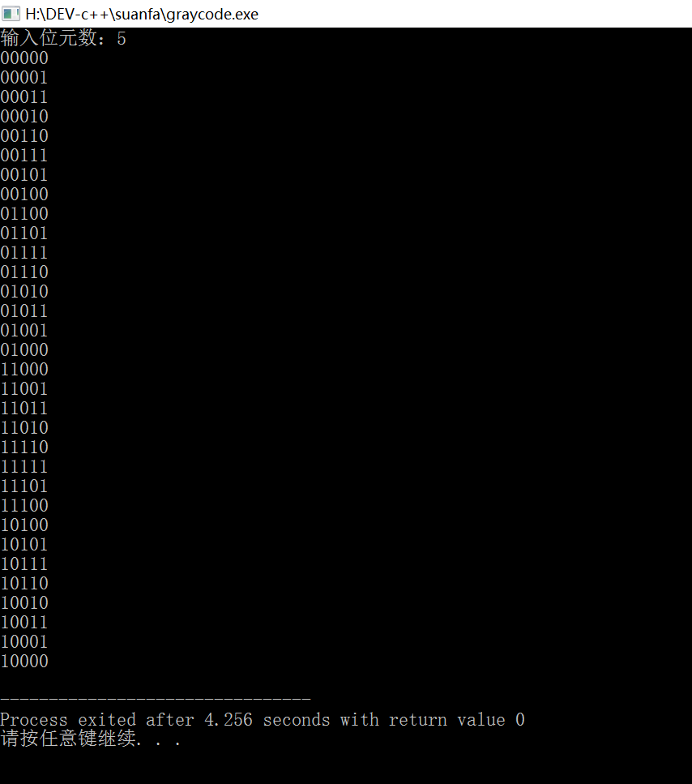Image resolution: width=692 pixels, height=784 pixels.
Task: Click the output line 01000
Action: point(24,350)
